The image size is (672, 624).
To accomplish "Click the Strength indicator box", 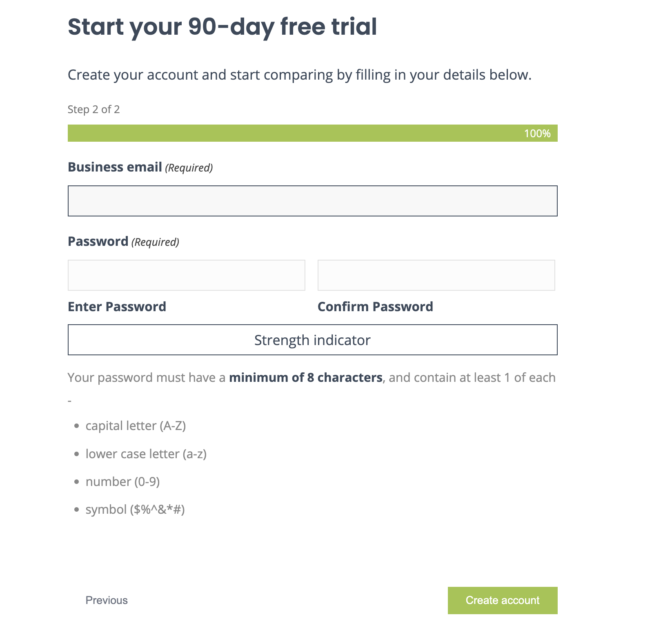I will pos(312,340).
